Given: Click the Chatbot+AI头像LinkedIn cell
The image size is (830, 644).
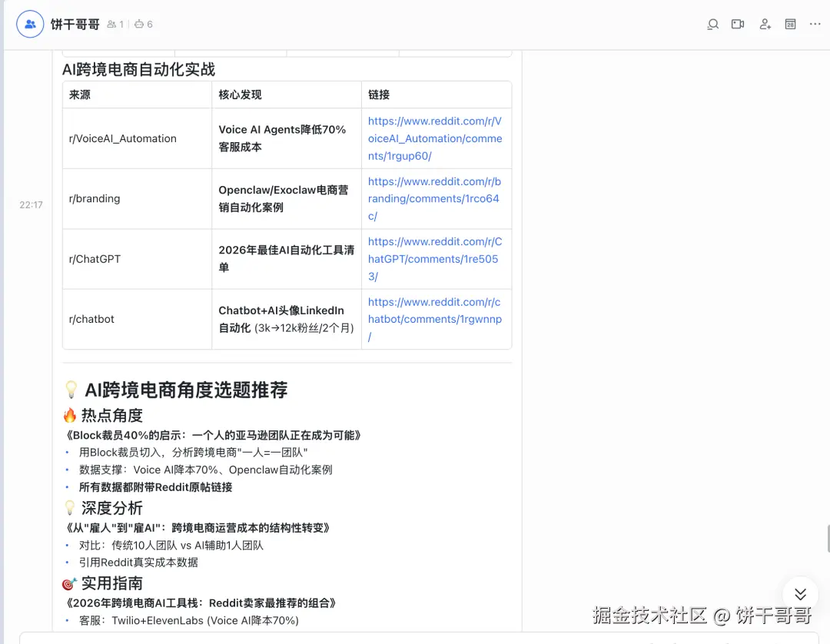Looking at the screenshot, I should coord(287,319).
